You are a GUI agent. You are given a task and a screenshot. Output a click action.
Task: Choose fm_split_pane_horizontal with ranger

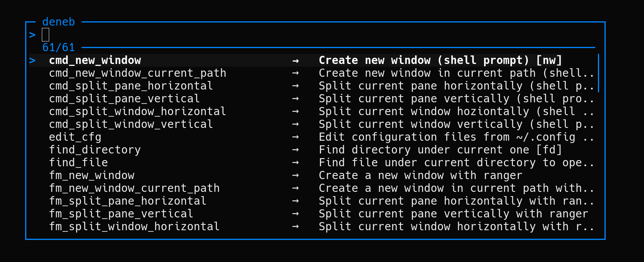127,201
